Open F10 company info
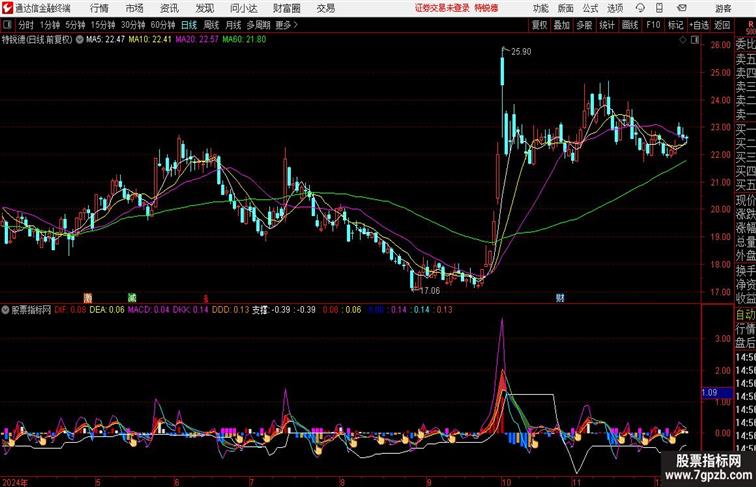Image resolution: width=756 pixels, height=487 pixels. point(653,25)
